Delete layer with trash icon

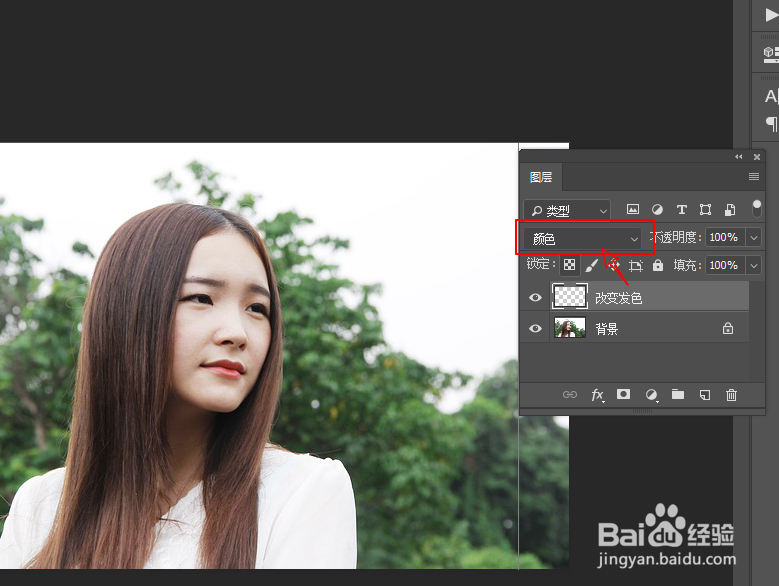click(x=731, y=395)
